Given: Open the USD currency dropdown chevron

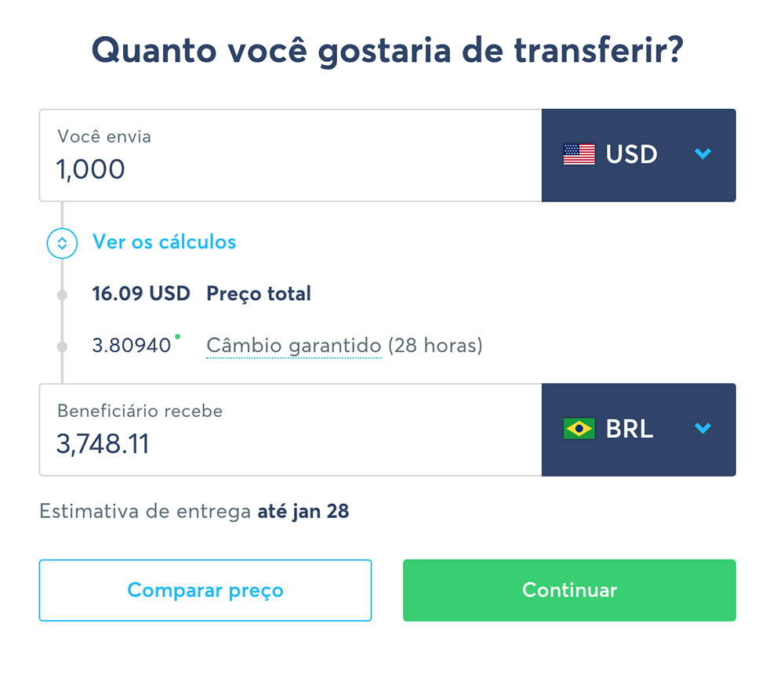Looking at the screenshot, I should [702, 154].
